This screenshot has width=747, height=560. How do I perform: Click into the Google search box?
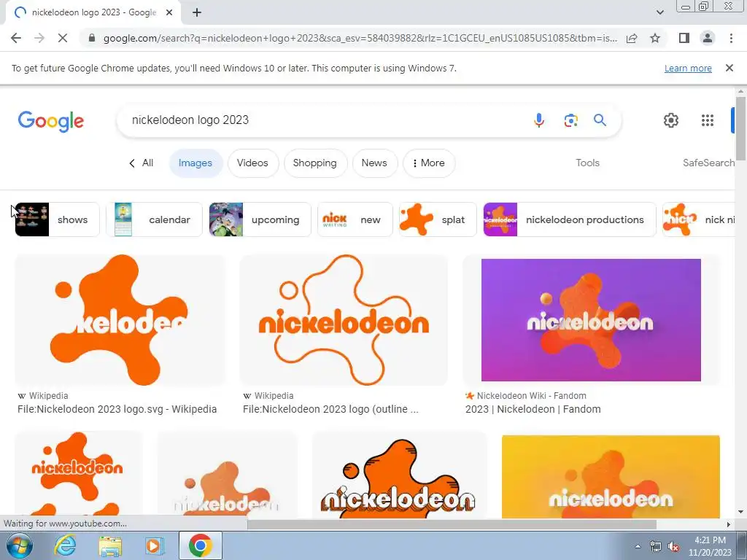(324, 120)
